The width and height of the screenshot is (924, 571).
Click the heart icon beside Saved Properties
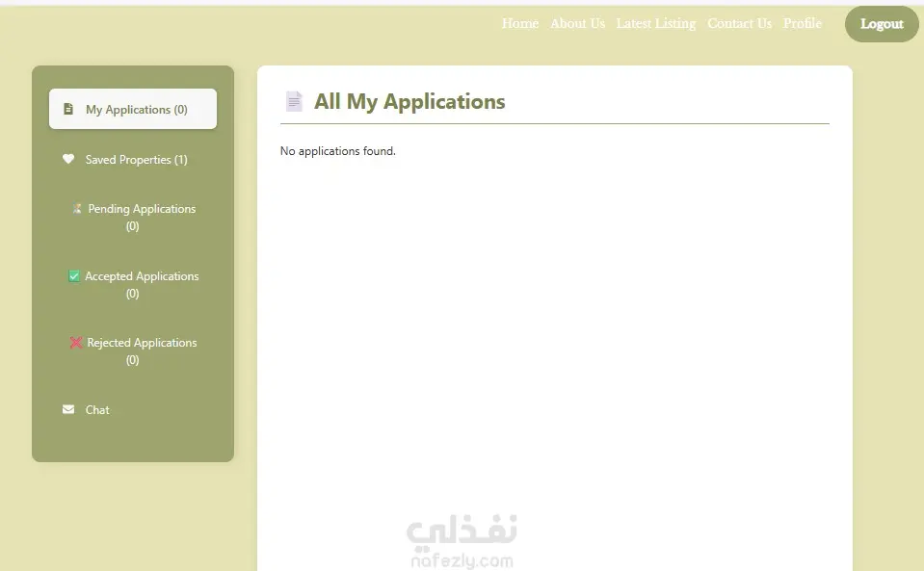(x=68, y=159)
